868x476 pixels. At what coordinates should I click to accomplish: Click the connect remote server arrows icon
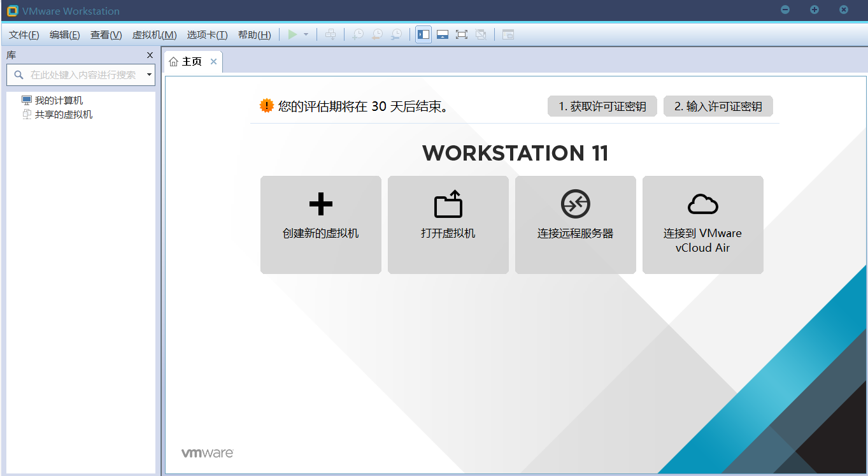tap(575, 205)
